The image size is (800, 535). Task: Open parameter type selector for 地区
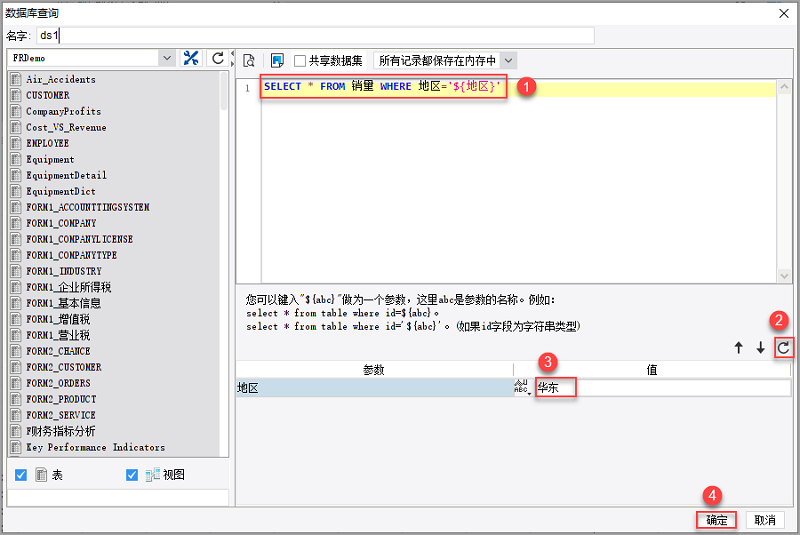(522, 388)
